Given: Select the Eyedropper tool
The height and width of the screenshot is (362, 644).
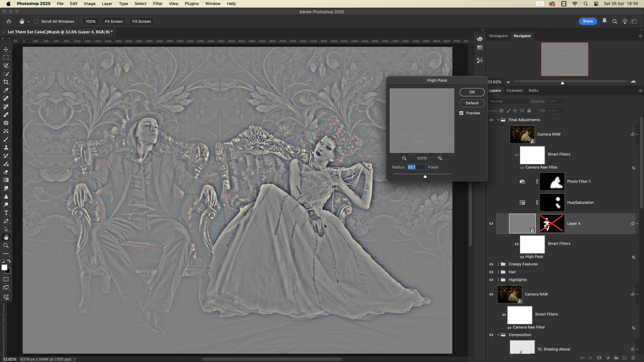Looking at the screenshot, I should [6, 90].
